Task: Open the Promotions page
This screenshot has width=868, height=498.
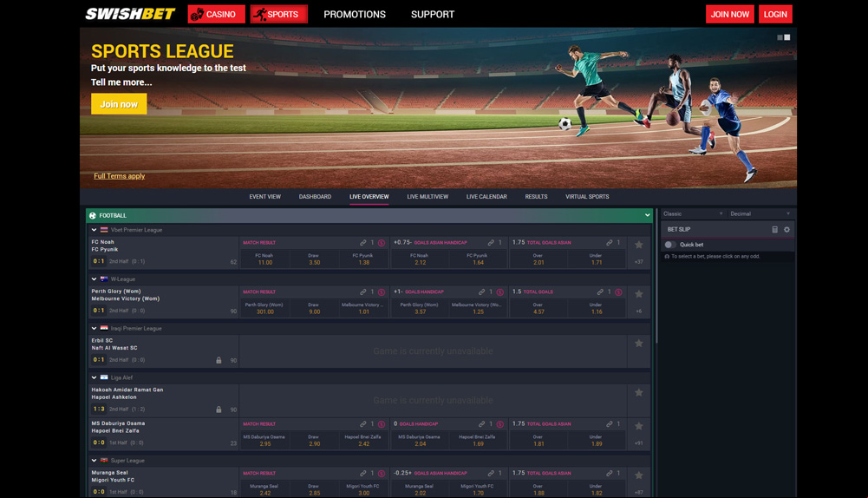Action: pos(355,15)
